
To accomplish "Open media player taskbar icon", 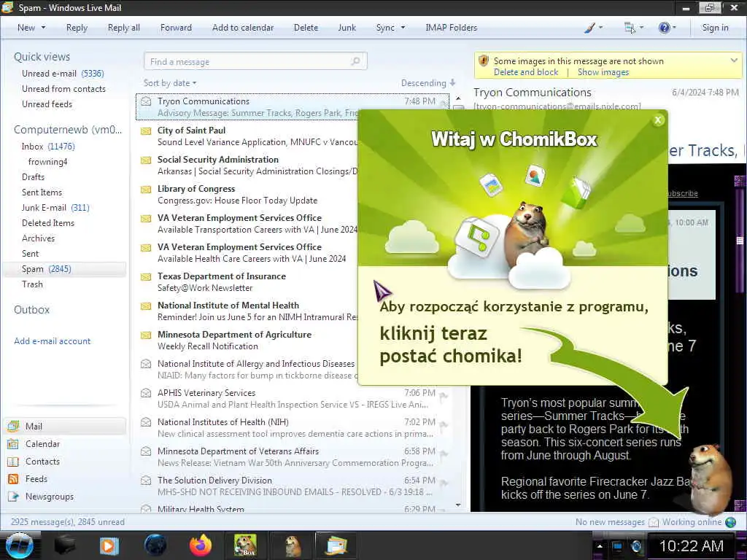I will coord(109,545).
